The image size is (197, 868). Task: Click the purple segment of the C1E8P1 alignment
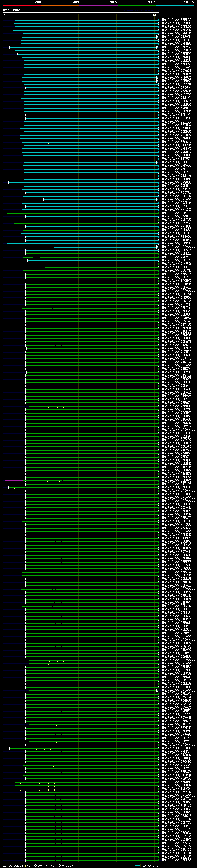click(14, 481)
